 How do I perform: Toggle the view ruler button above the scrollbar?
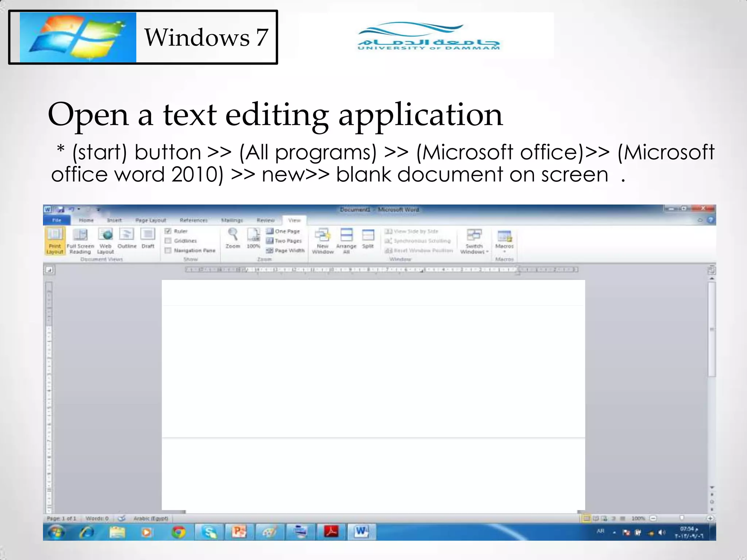pos(711,270)
